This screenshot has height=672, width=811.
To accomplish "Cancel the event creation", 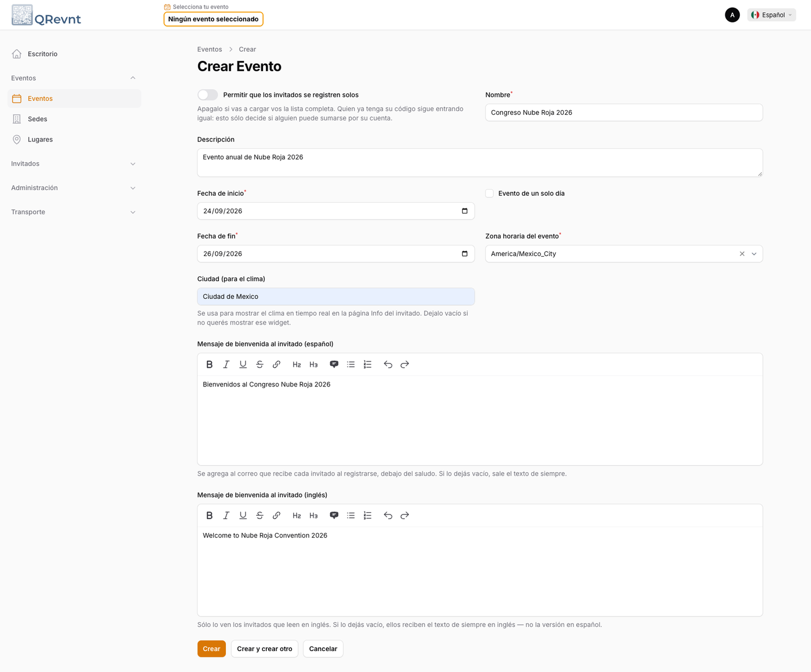I will pyautogui.click(x=323, y=649).
